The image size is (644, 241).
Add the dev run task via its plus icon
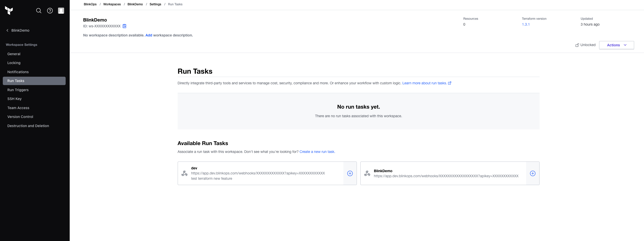pyautogui.click(x=350, y=173)
